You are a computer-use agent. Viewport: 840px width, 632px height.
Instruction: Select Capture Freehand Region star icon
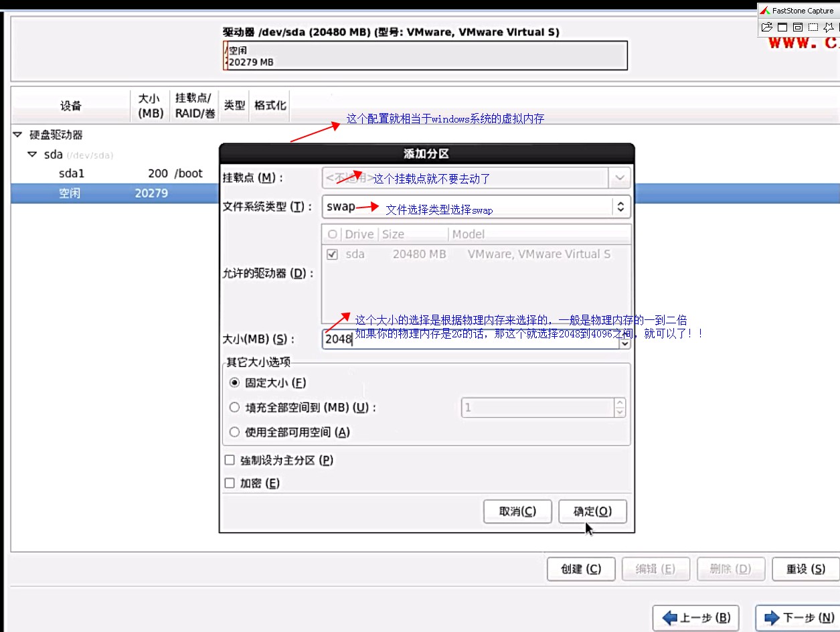coord(829,27)
